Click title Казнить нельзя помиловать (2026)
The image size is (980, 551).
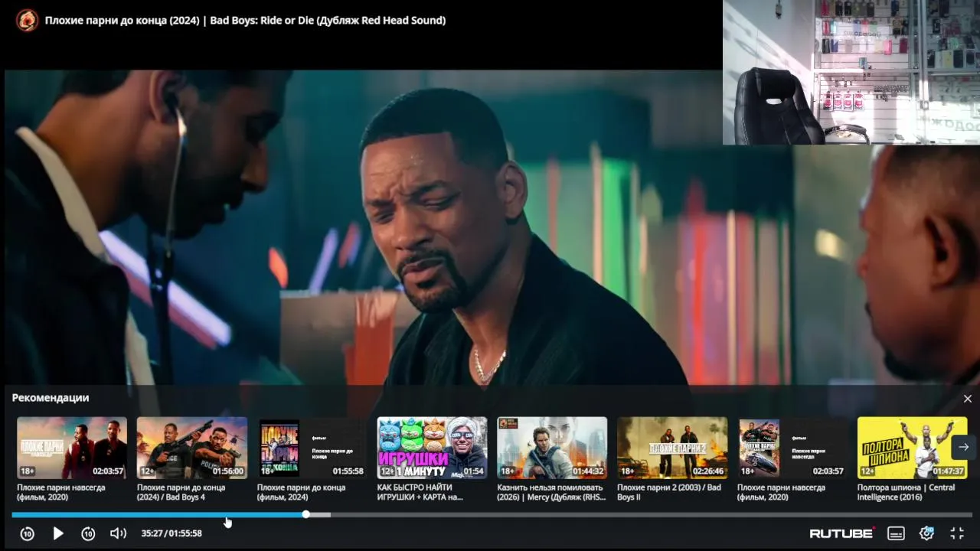pyautogui.click(x=551, y=492)
